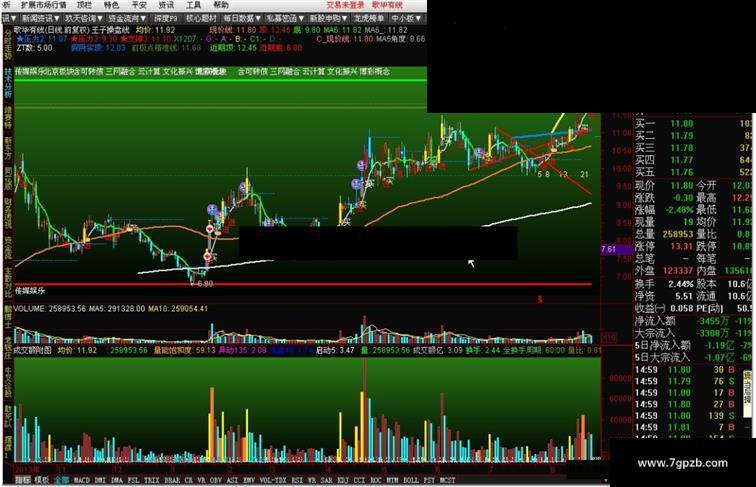Open the 财务透视 sidebar tab
The width and height of the screenshot is (756, 487).
click(x=8, y=213)
